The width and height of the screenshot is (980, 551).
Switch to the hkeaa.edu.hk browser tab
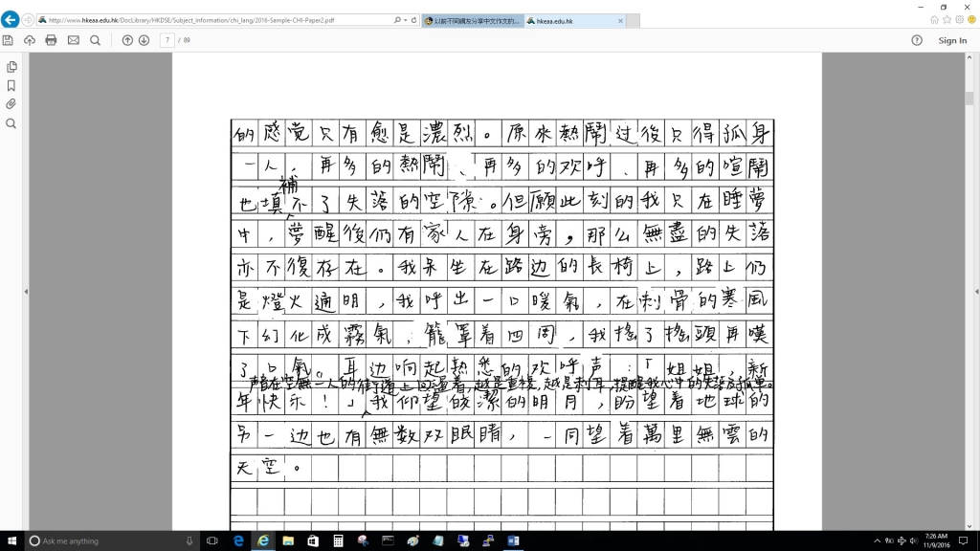(x=565, y=20)
